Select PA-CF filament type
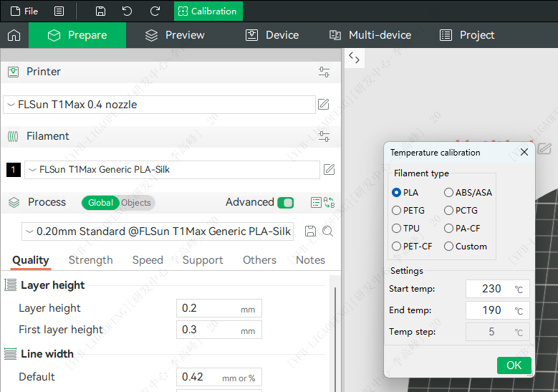The width and height of the screenshot is (558, 392). 462,228
